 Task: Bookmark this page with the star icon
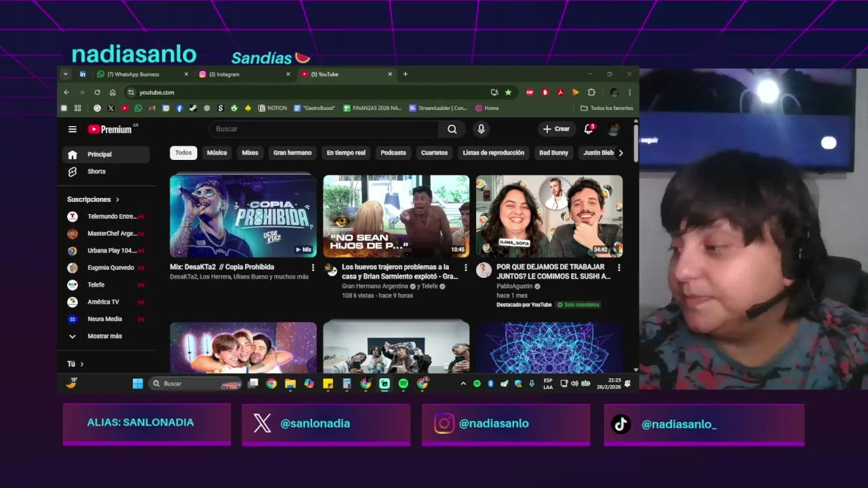[509, 92]
